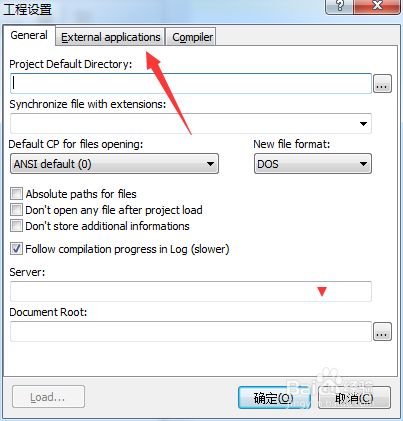Viewport: 403px width, 421px height.
Task: Click the 确定(O) confirm button
Action: 274,397
